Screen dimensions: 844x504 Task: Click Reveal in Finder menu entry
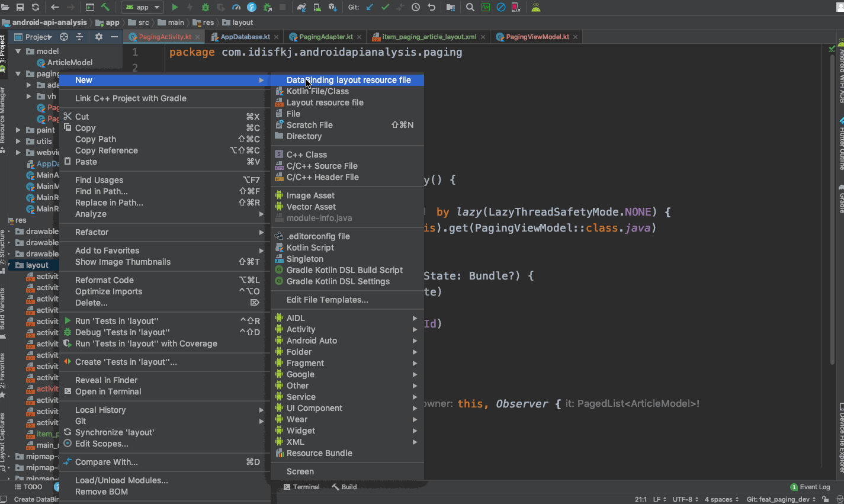click(x=106, y=380)
